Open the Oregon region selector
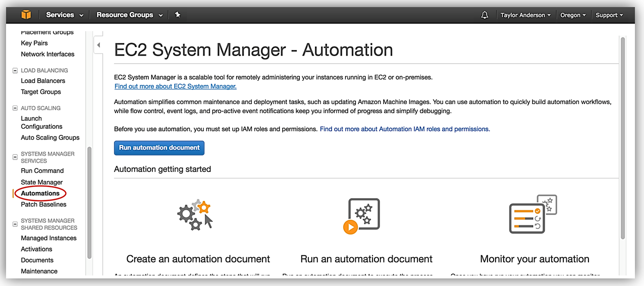This screenshot has height=286, width=644. 573,15
